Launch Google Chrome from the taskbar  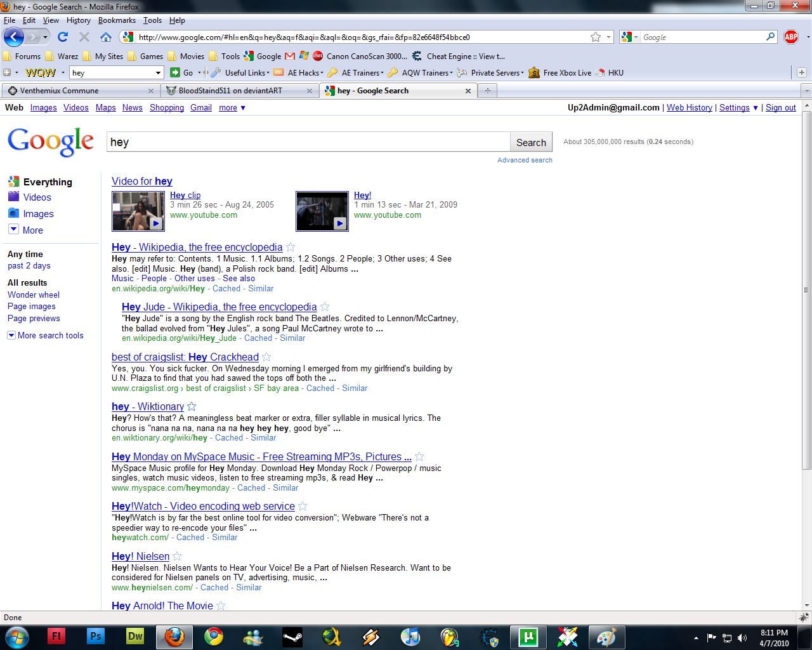214,637
